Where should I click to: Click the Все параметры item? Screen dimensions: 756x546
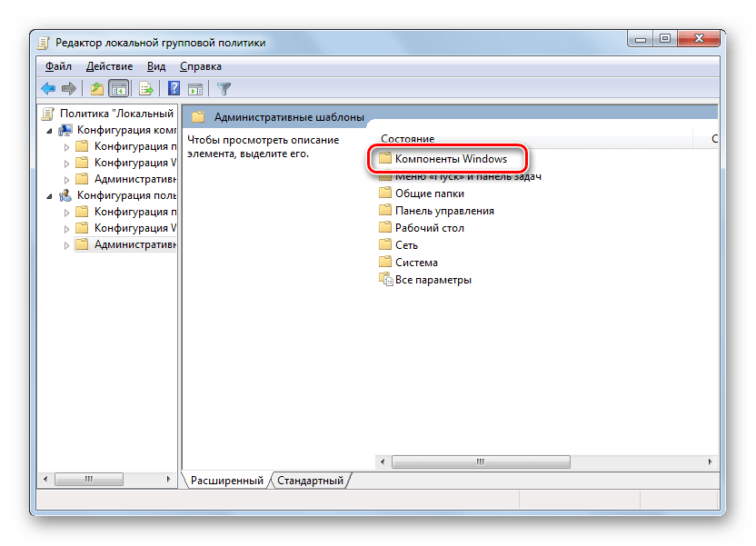[433, 280]
